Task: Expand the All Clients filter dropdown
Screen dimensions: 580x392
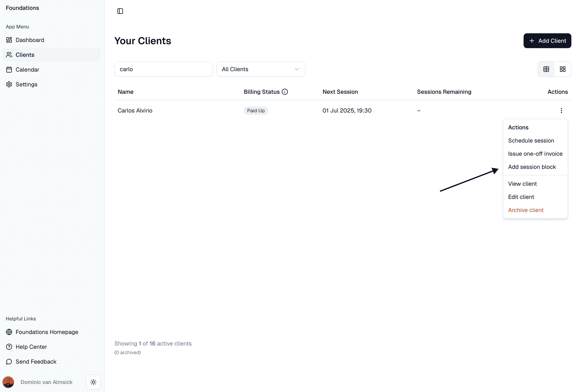Action: (x=261, y=69)
